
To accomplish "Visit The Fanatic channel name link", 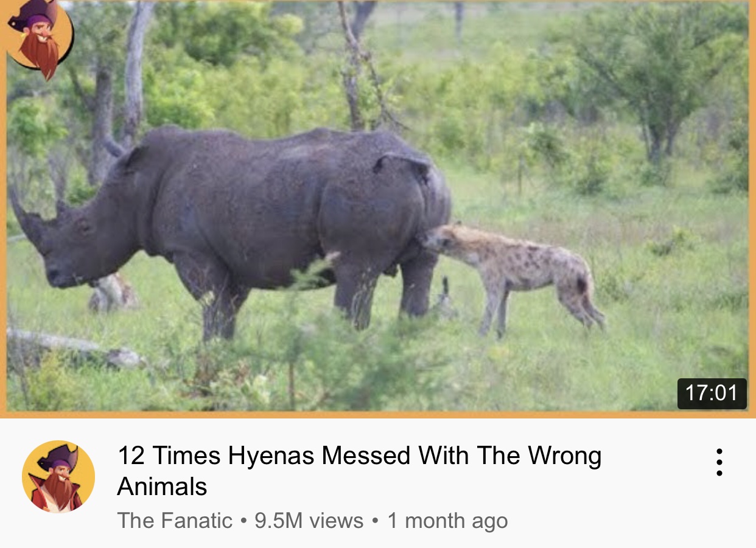I will coord(175,521).
